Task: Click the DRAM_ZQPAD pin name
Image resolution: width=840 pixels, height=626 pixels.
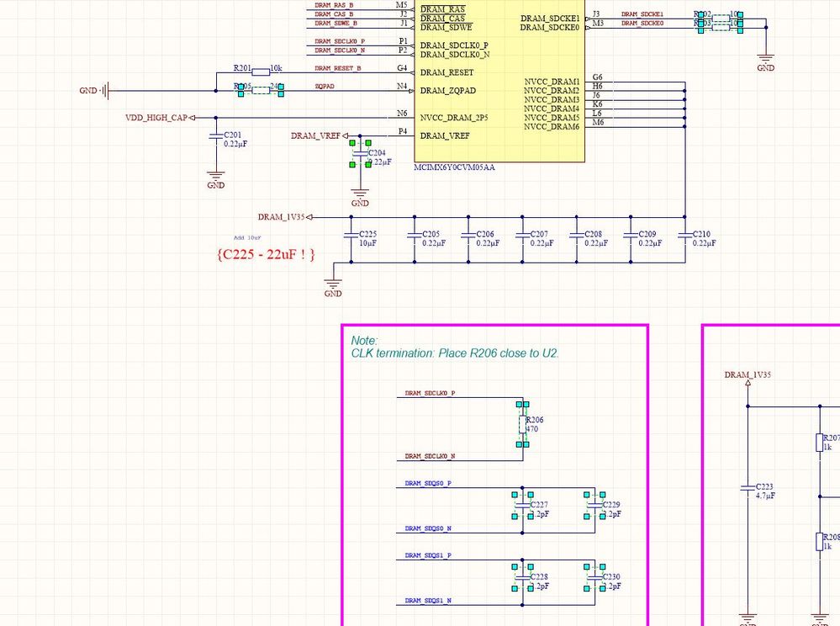Action: click(x=448, y=91)
